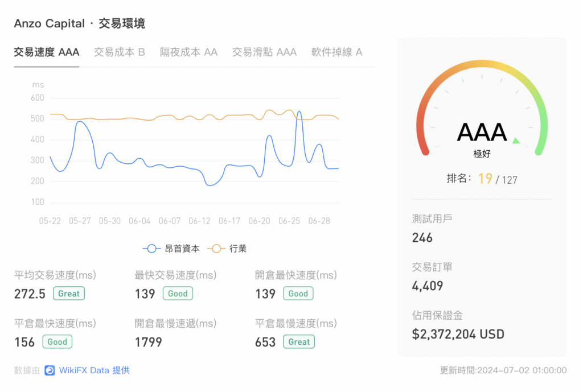Click the orange 行業 legend marker
The height and width of the screenshot is (392, 583).
216,249
